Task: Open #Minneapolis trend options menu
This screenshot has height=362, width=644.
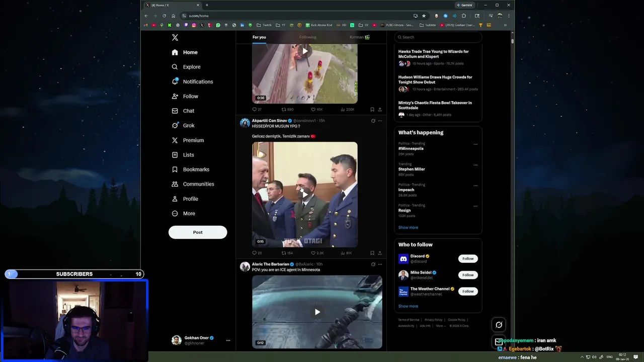Action: (x=475, y=144)
